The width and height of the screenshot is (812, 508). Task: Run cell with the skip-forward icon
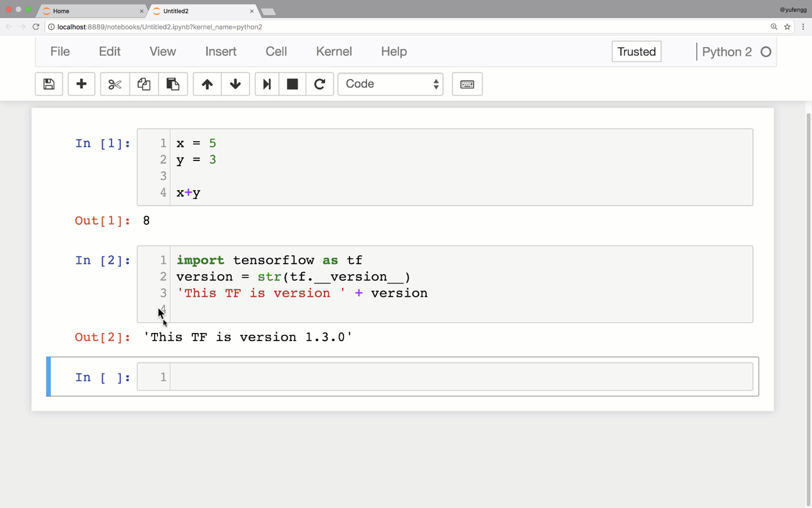tap(267, 84)
